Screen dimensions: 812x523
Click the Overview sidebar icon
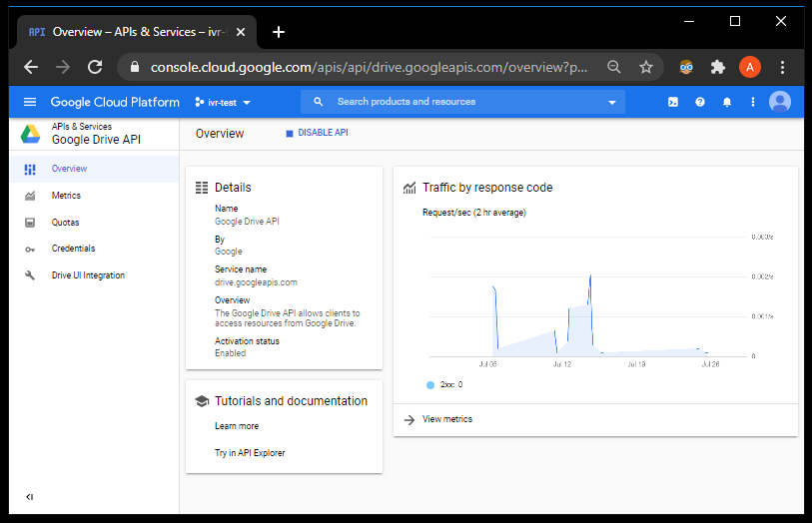30,169
